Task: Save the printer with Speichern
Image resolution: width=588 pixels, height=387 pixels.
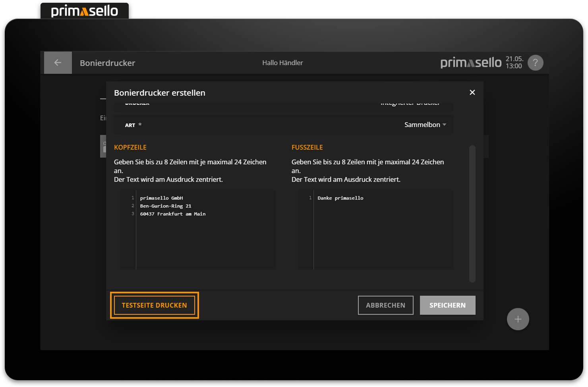Action: pos(447,305)
